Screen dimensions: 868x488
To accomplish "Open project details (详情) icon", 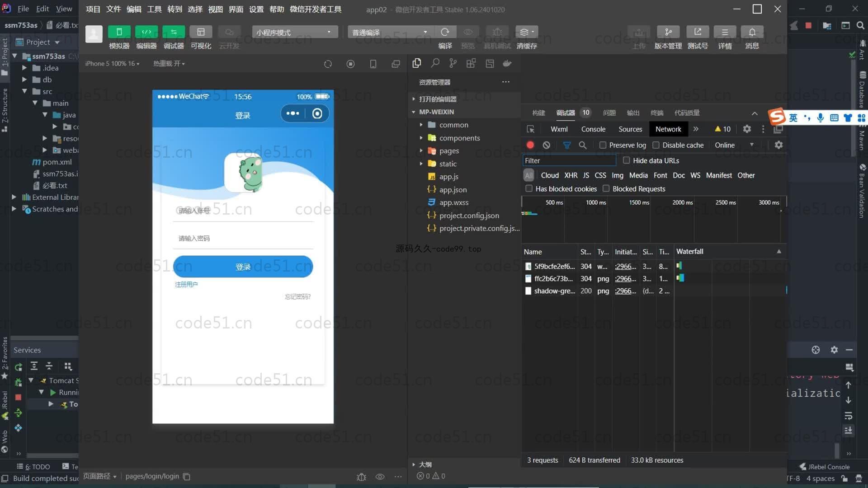I will 725,32.
